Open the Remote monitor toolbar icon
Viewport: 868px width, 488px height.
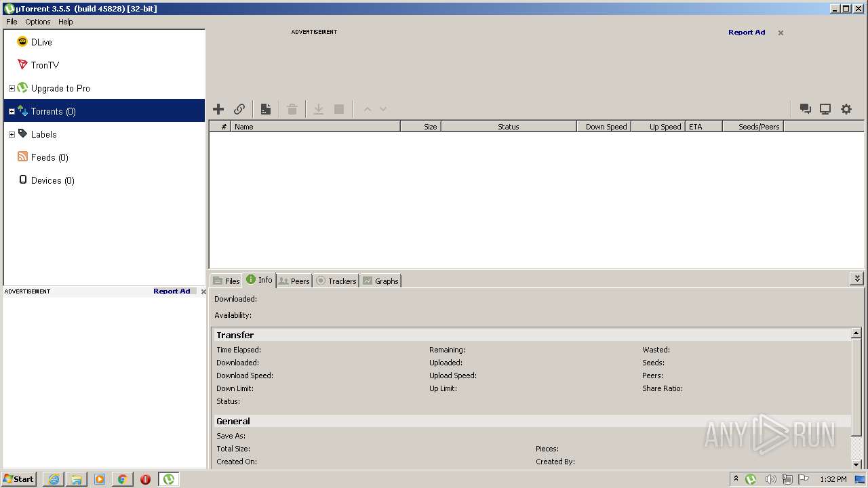click(825, 109)
